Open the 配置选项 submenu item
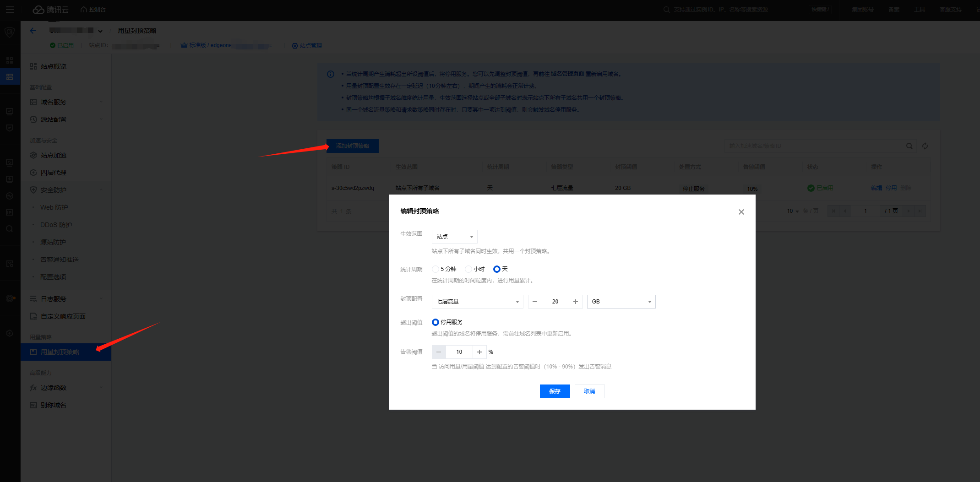The image size is (980, 482). (x=53, y=277)
